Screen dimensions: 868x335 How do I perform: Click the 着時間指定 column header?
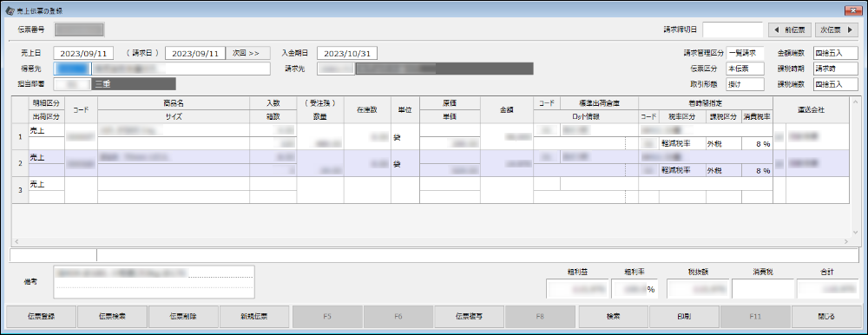point(706,103)
